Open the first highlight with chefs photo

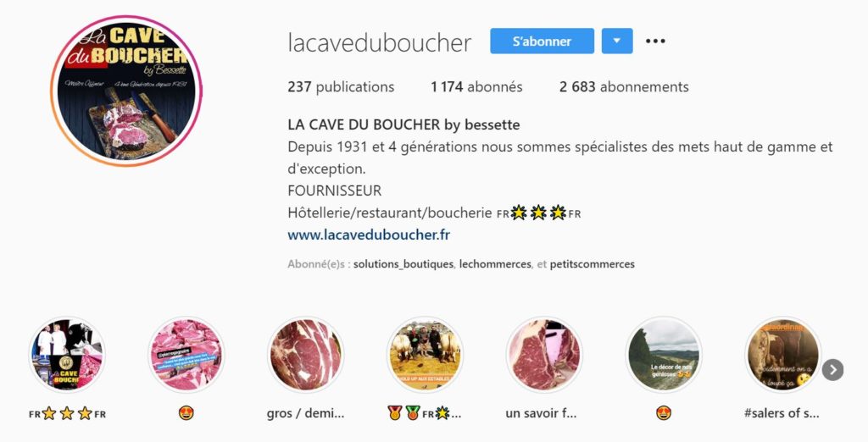(67, 355)
